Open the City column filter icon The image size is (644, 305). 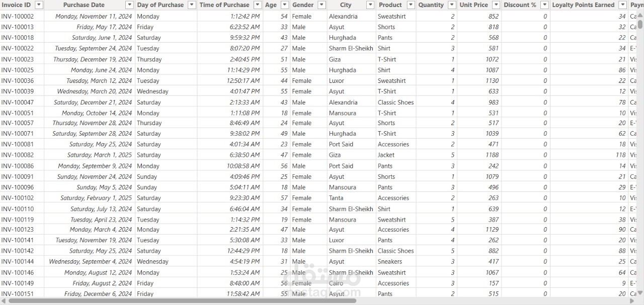pyautogui.click(x=370, y=5)
